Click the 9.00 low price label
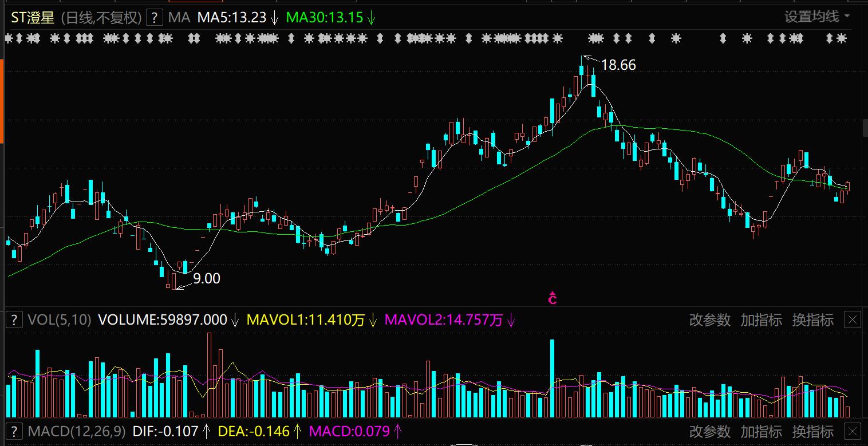Image resolution: width=868 pixels, height=446 pixels. [x=206, y=279]
